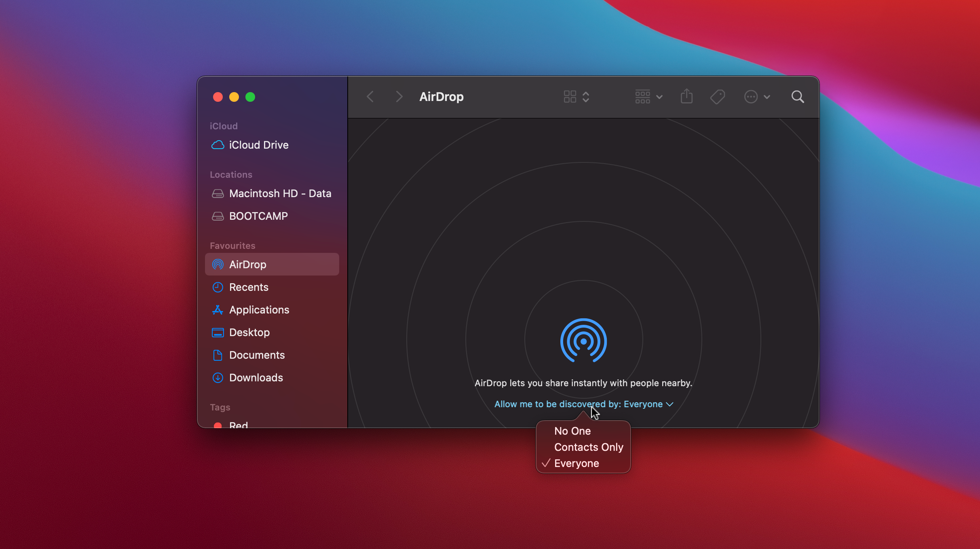Open the Applications folder

coord(272,310)
